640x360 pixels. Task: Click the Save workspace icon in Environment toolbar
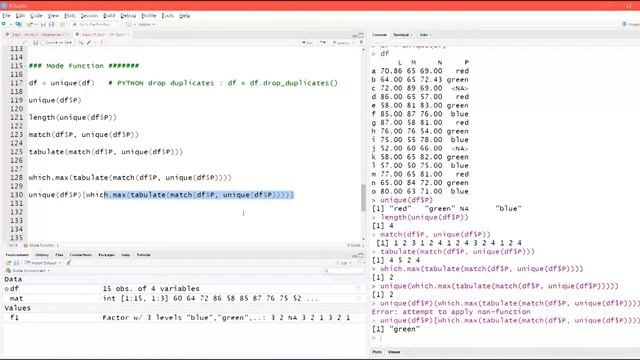click(16, 263)
